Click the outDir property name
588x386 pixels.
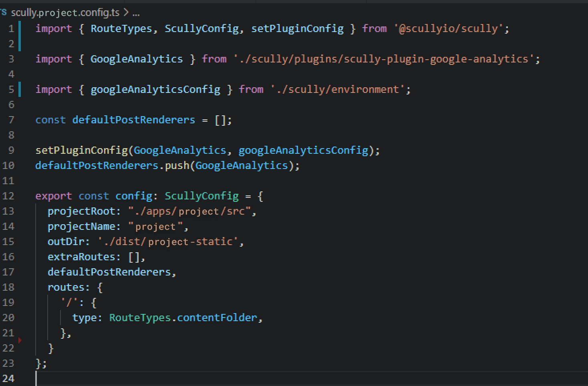pos(66,241)
